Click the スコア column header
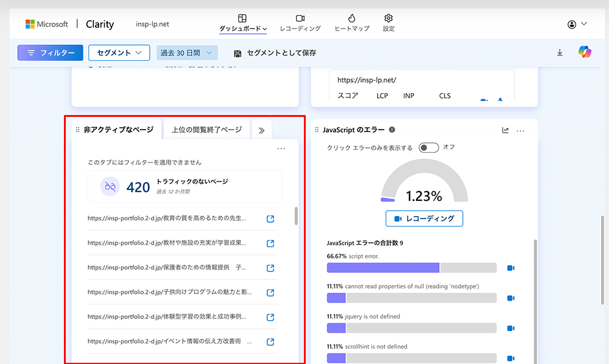This screenshot has width=609, height=364. point(348,96)
